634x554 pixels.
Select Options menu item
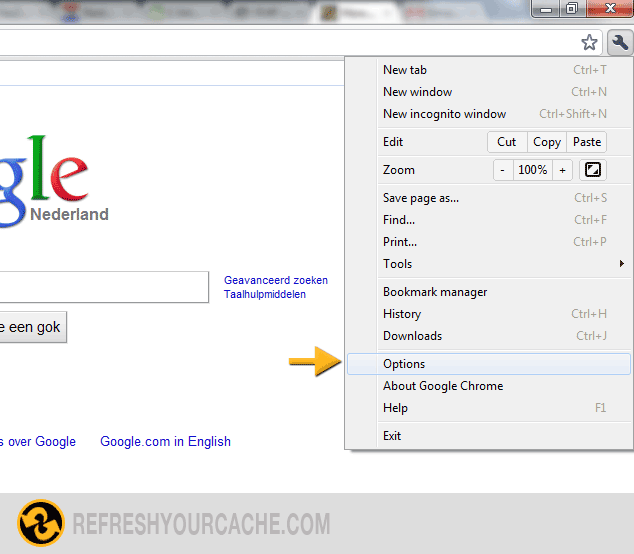pos(488,364)
